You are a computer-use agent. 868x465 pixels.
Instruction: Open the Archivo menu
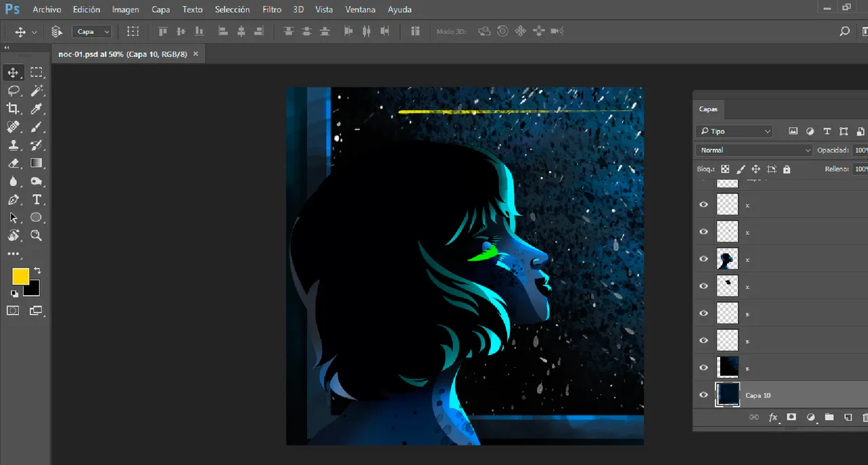[47, 10]
